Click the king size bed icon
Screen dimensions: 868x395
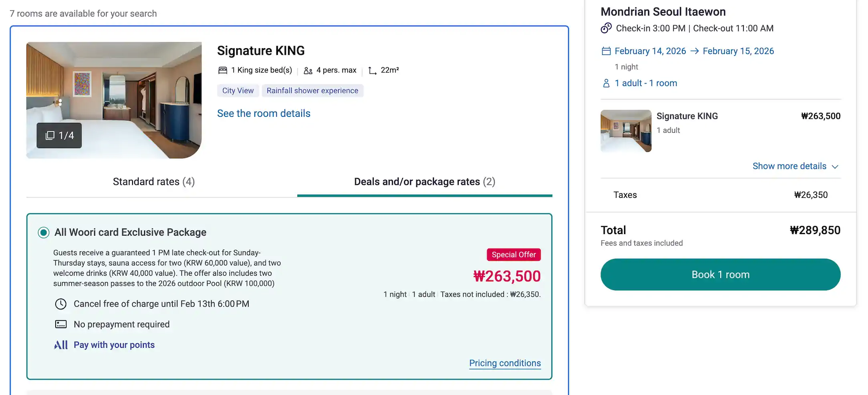(223, 70)
